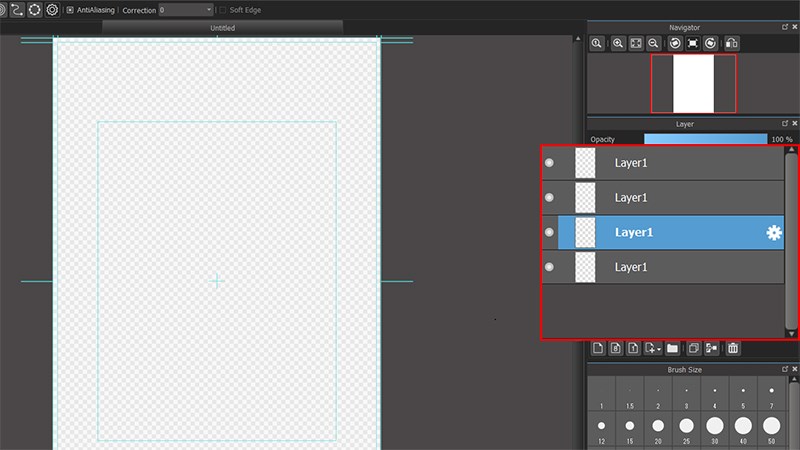
Task: Toggle visibility of the bottom Layer1
Action: pos(548,267)
